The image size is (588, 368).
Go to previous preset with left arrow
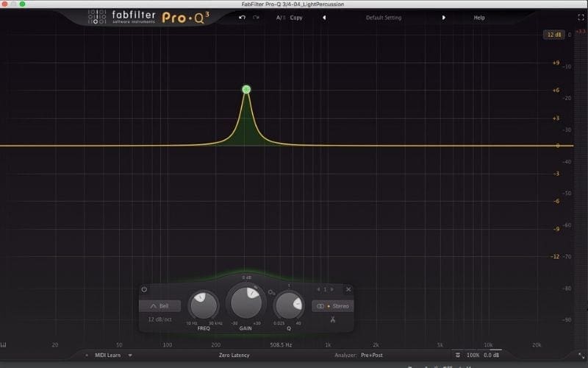(x=324, y=18)
